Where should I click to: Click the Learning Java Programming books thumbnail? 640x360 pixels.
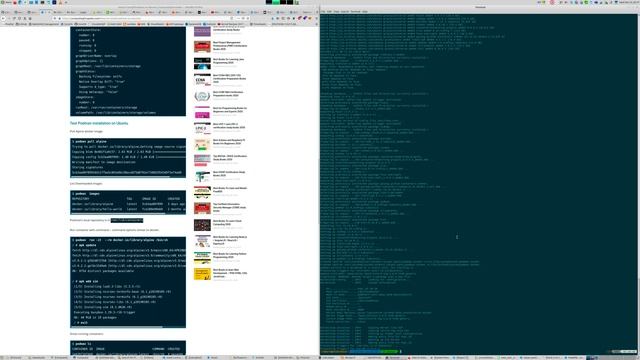coord(202,63)
